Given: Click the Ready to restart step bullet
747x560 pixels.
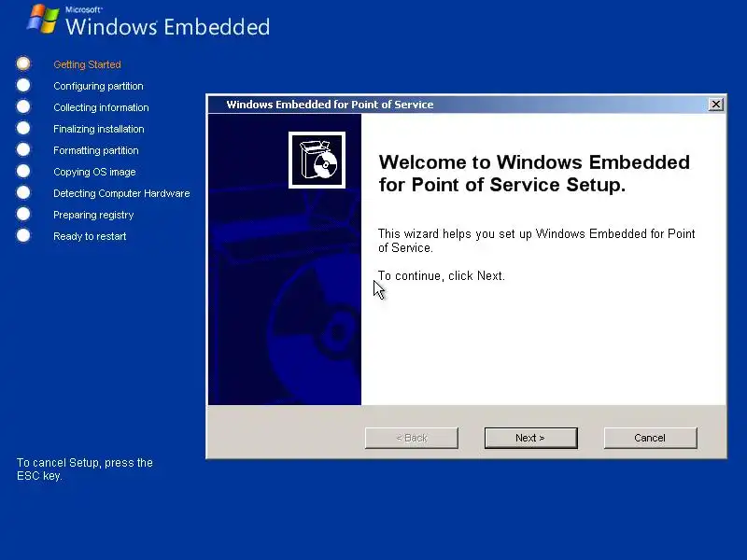Looking at the screenshot, I should pos(23,235).
